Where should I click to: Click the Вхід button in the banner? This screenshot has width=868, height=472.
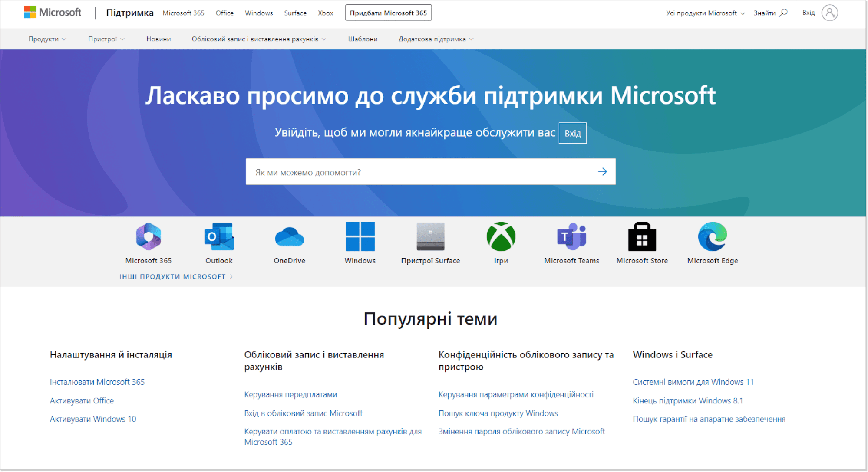tap(572, 133)
